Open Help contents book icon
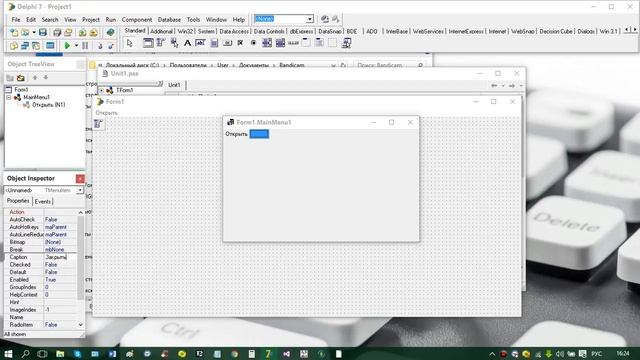640x360 pixels. click(x=110, y=32)
